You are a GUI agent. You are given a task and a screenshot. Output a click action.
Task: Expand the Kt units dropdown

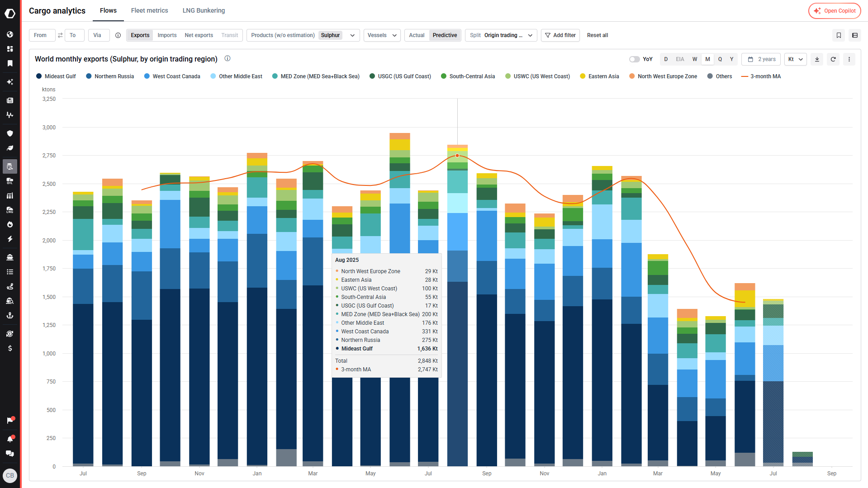[795, 59]
